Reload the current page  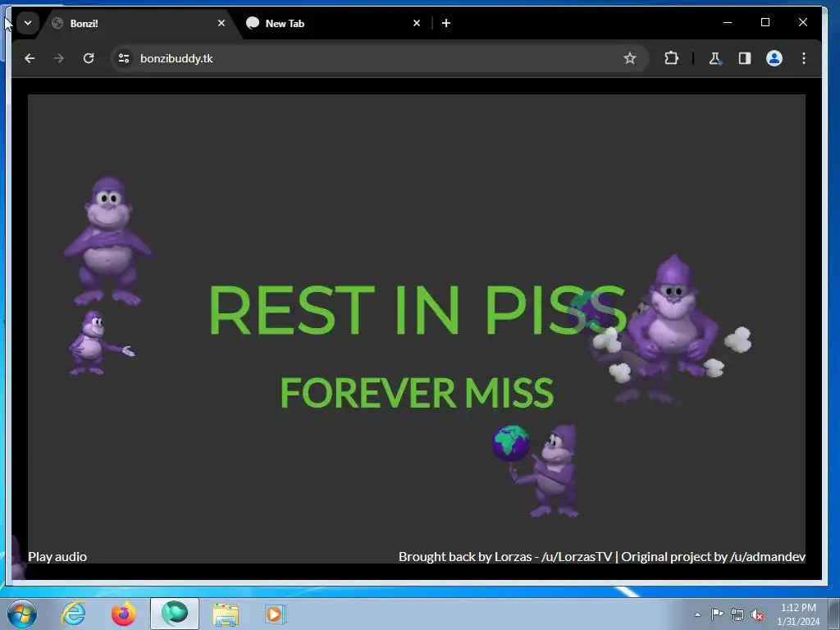(x=89, y=58)
